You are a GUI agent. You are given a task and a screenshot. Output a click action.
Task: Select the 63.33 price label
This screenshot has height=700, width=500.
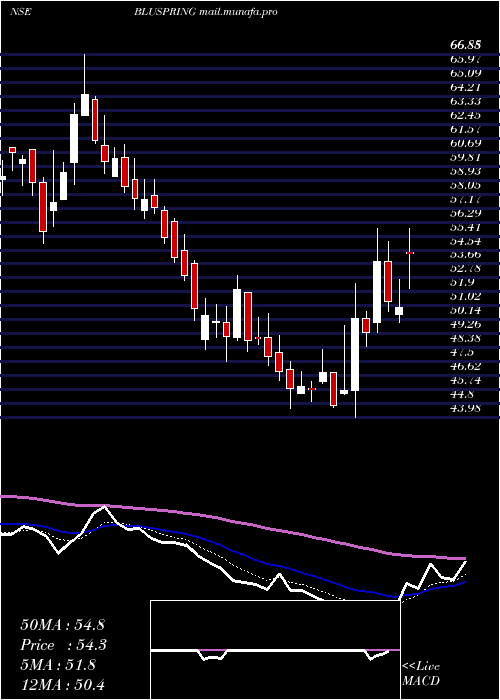[x=466, y=101]
